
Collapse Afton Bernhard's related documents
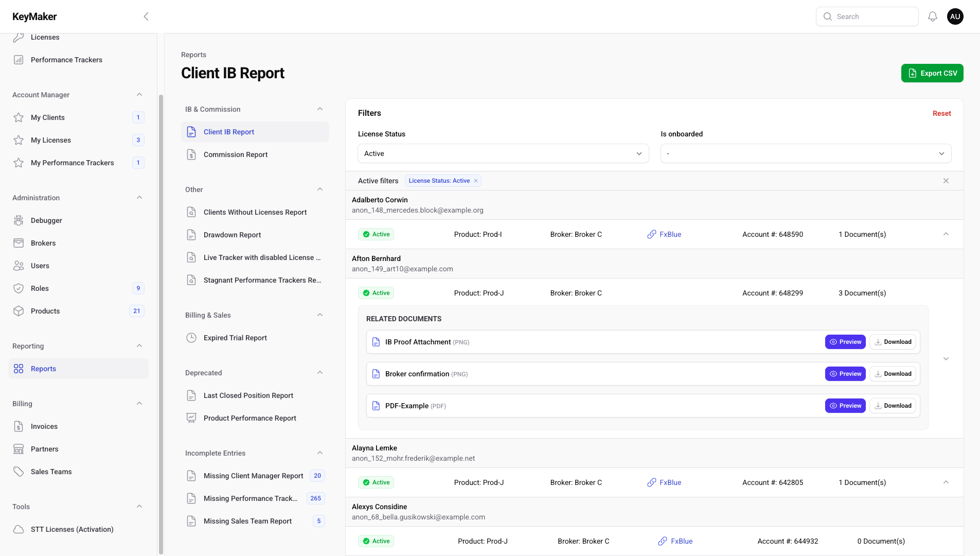(x=946, y=359)
